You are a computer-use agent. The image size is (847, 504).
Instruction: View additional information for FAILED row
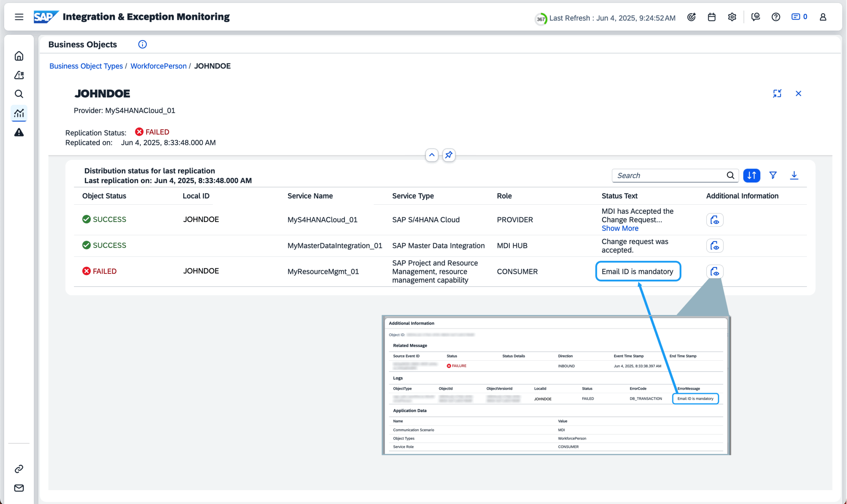point(714,271)
